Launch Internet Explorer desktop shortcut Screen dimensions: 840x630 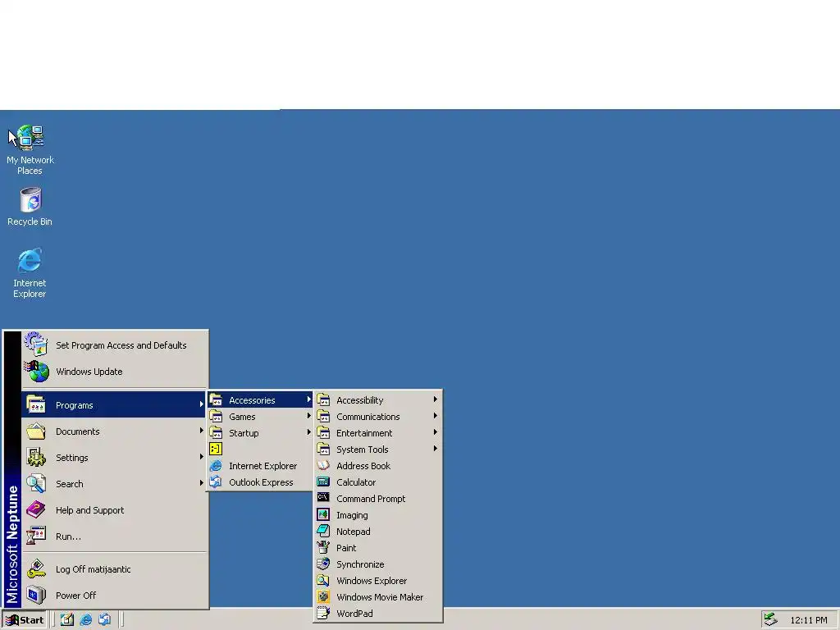tap(30, 273)
